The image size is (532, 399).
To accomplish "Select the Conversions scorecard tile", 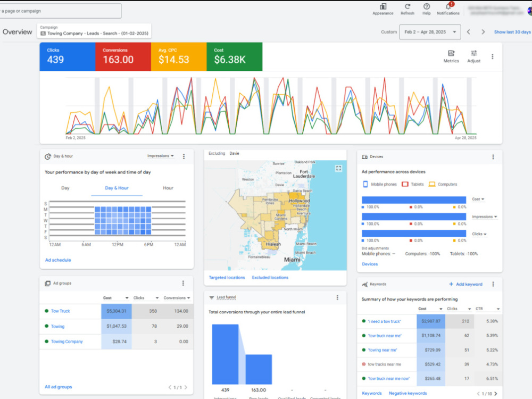I will pyautogui.click(x=123, y=57).
